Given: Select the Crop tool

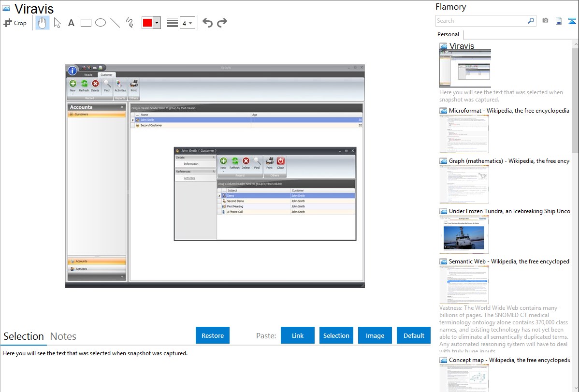Looking at the screenshot, I should [15, 23].
